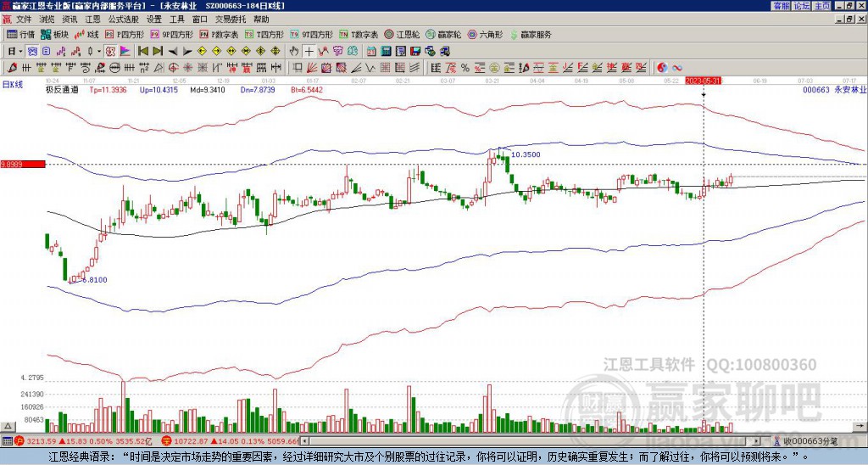Click the 日K线 label
Image resolution: width=868 pixels, height=465 pixels.
pos(13,85)
